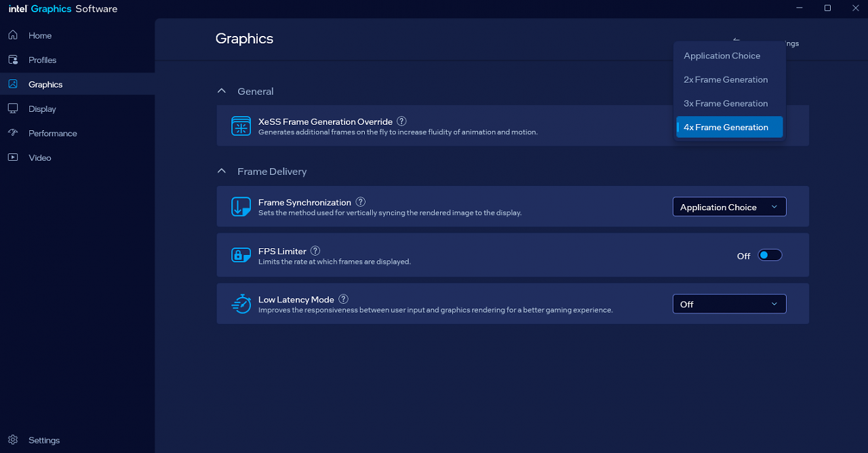868x453 pixels.
Task: Open the Home page in sidebar
Action: (77, 35)
